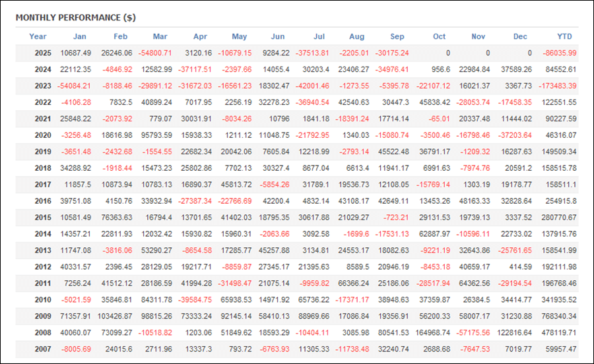
Task: Click the Jan column header
Action: (x=79, y=36)
